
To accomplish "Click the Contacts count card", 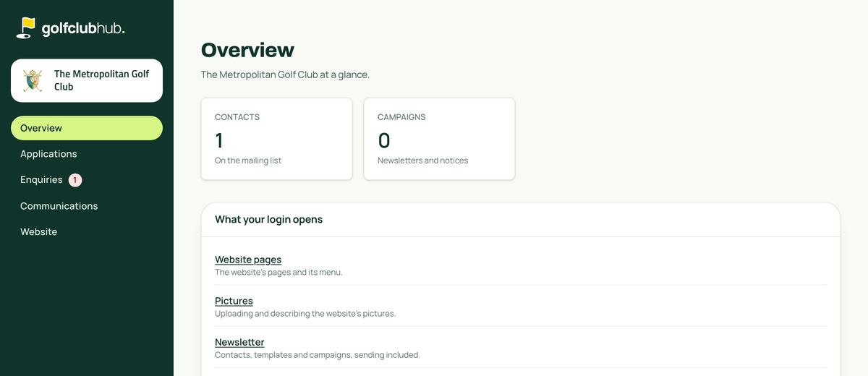I will point(277,139).
